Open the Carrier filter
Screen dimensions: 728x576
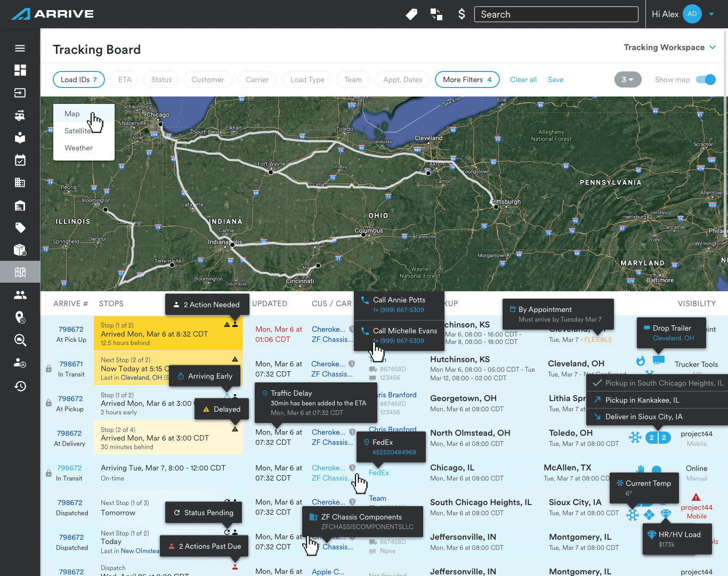(x=257, y=79)
